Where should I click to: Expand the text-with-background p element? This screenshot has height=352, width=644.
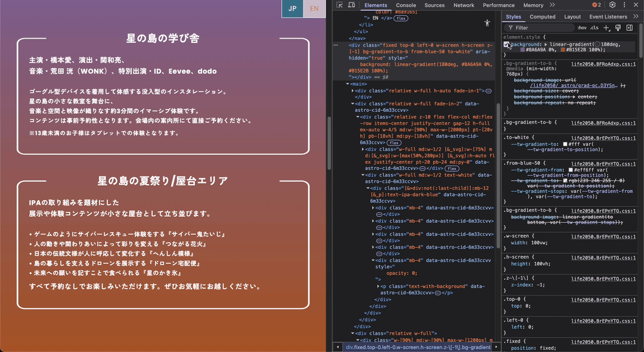pos(378,286)
